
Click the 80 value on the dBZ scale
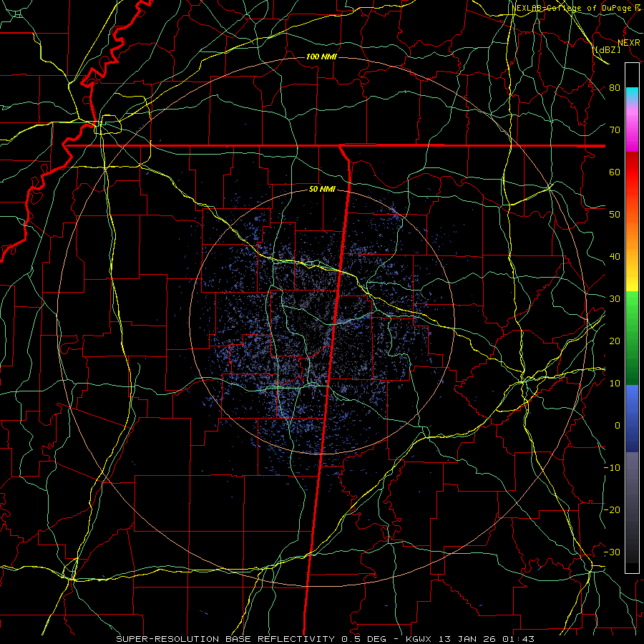615,88
